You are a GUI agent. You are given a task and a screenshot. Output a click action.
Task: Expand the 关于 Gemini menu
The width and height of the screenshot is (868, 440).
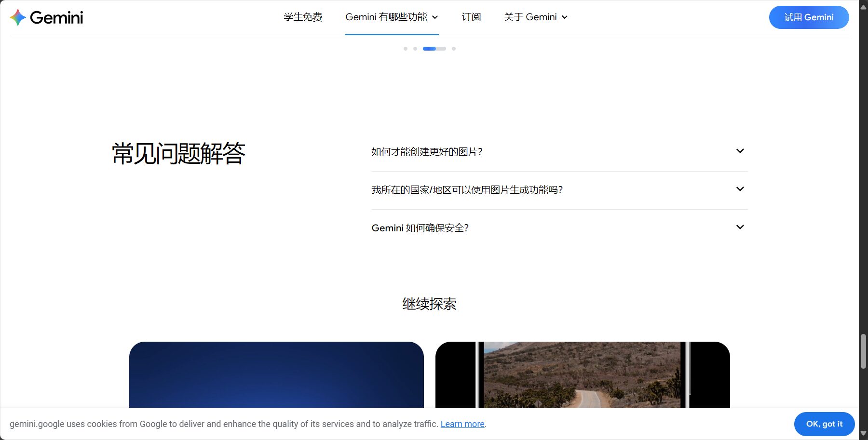pyautogui.click(x=536, y=17)
